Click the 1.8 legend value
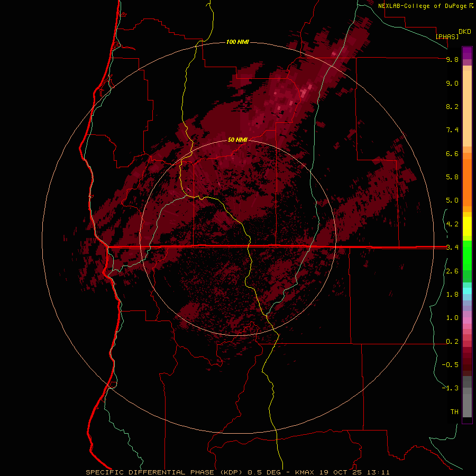This screenshot has height=476, width=476. [452, 295]
